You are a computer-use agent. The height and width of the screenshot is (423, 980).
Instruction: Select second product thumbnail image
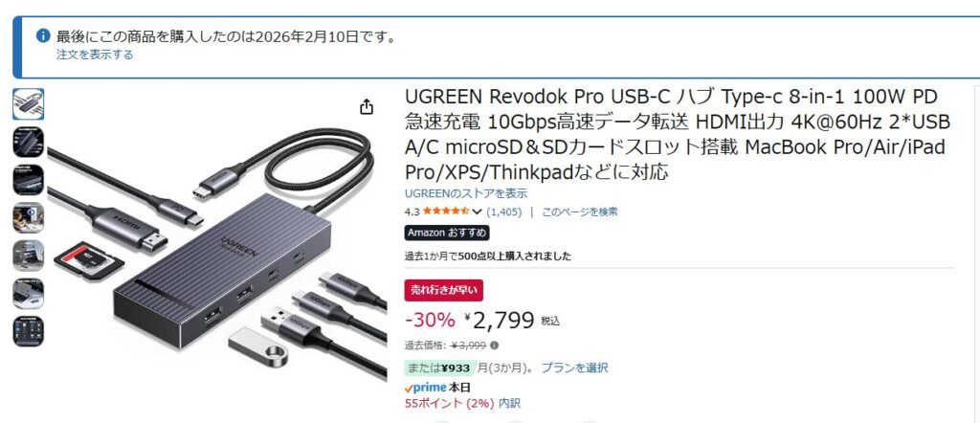coord(28,143)
